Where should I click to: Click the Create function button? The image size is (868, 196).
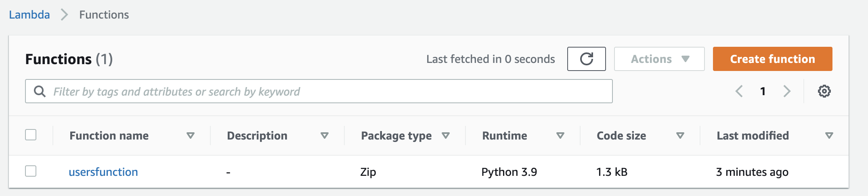772,59
